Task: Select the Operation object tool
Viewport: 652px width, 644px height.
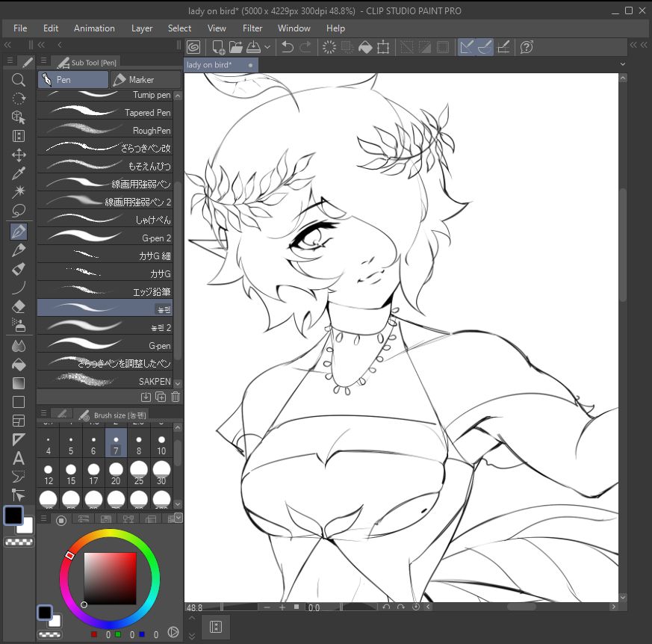Action: click(x=18, y=117)
